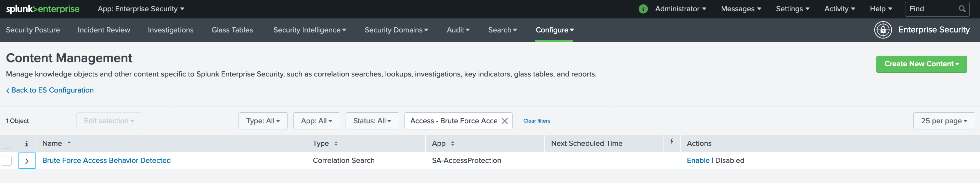Viewport: 980px width, 183px height.
Task: Open the Type: All filter dropdown
Action: (x=263, y=121)
